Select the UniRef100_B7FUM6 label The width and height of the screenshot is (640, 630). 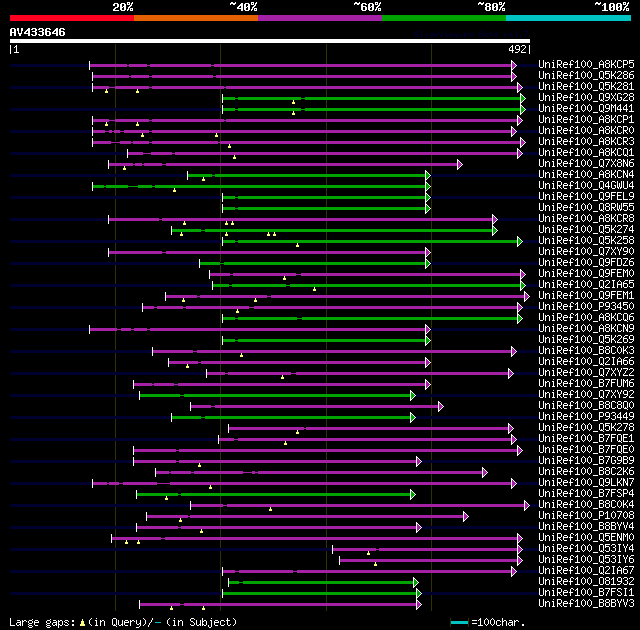coord(586,384)
